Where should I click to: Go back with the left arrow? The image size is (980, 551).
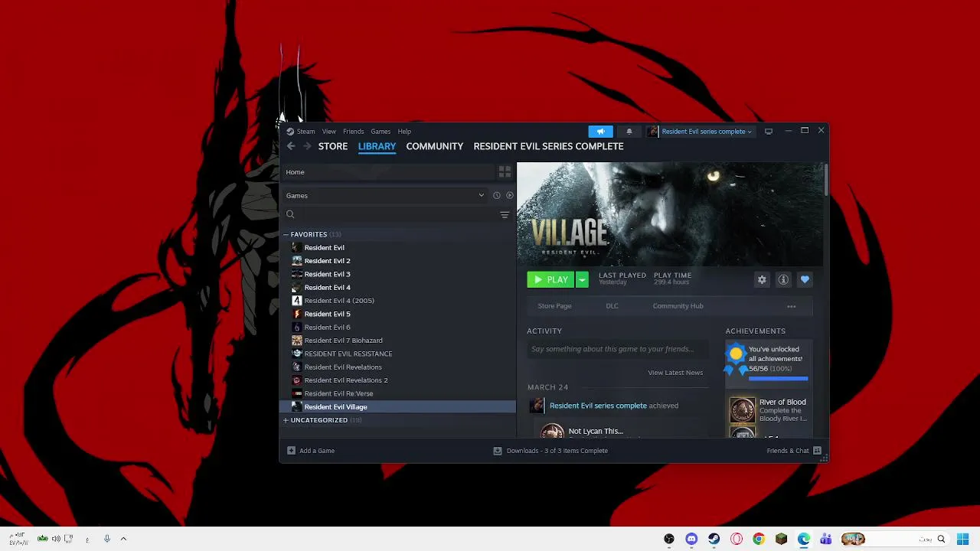tap(291, 146)
